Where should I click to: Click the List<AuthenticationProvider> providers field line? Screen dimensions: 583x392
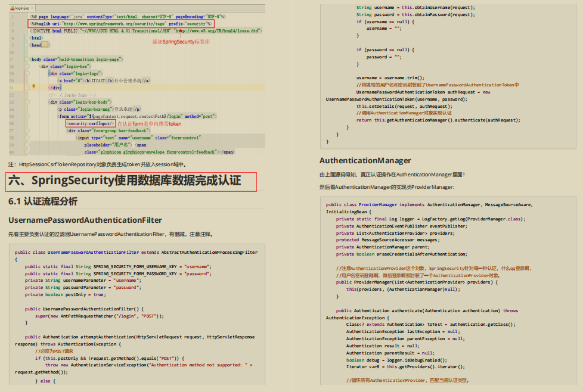coord(396,233)
